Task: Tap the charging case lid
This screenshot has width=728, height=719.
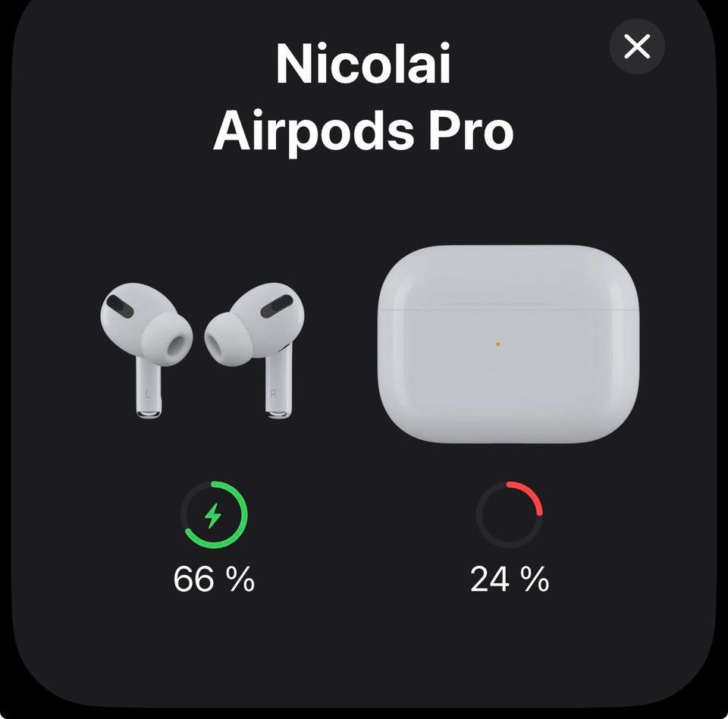Action: click(x=508, y=277)
